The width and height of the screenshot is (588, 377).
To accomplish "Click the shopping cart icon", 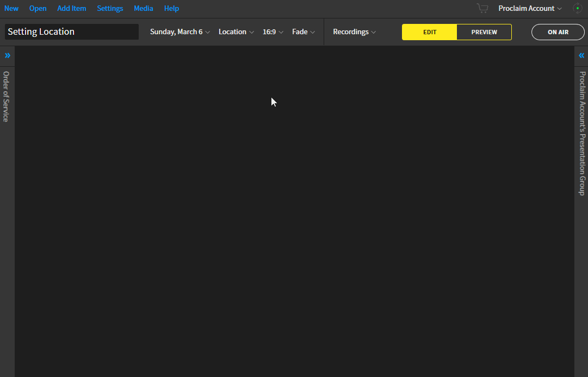I will pyautogui.click(x=482, y=8).
